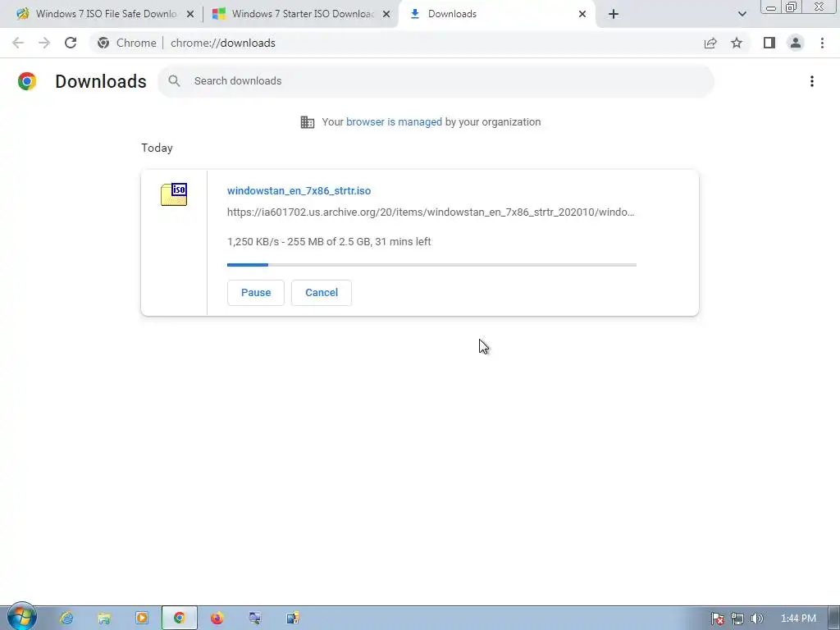Screen dimensions: 840x630
Task: Open Downloads page more actions menu
Action: click(812, 81)
